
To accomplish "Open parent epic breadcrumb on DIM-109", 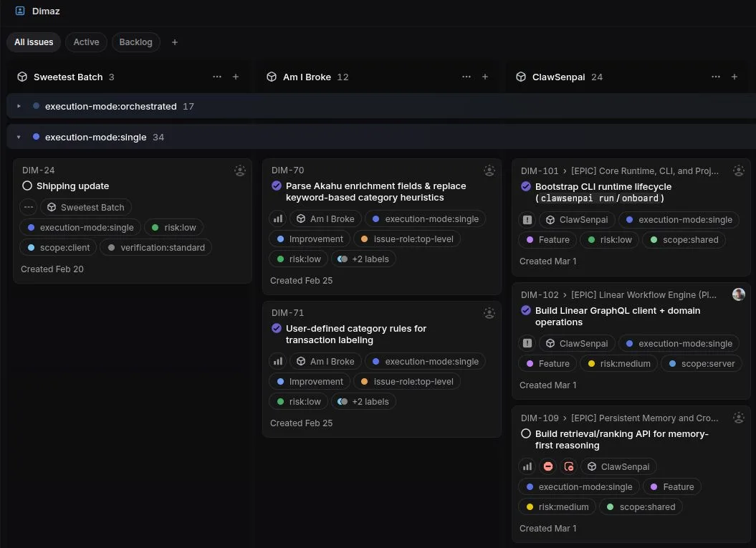I will [x=645, y=418].
